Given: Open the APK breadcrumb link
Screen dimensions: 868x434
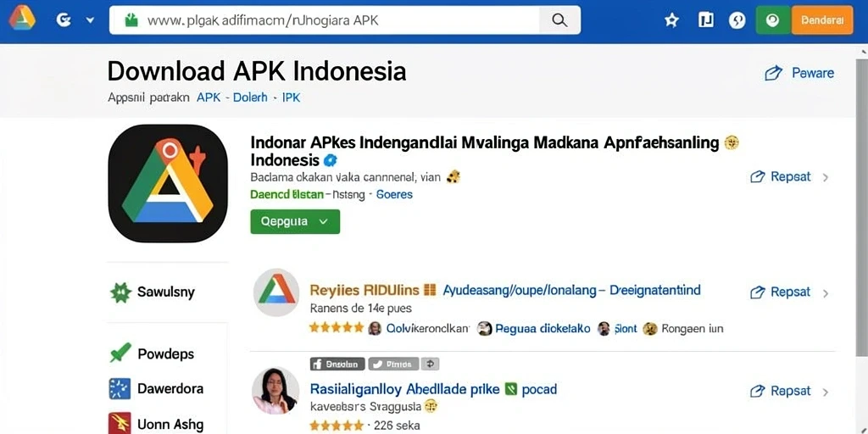Looking at the screenshot, I should coord(209,97).
